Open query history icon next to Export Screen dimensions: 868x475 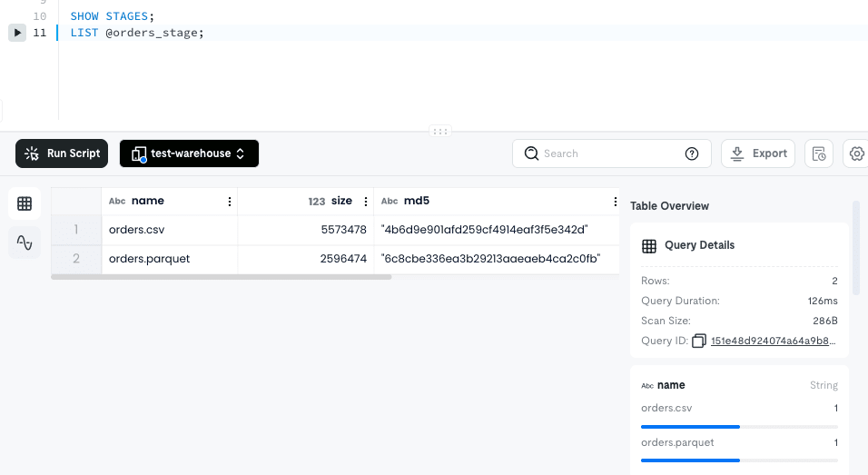pyautogui.click(x=819, y=153)
